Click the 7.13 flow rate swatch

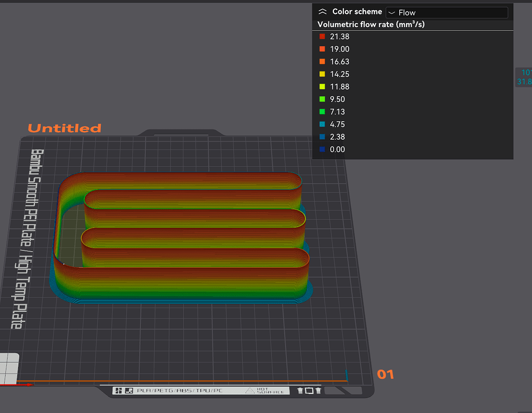click(x=322, y=112)
